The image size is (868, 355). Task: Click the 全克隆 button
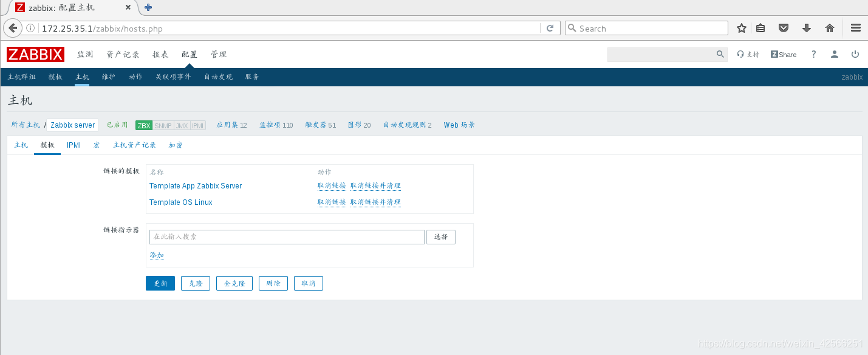point(234,283)
